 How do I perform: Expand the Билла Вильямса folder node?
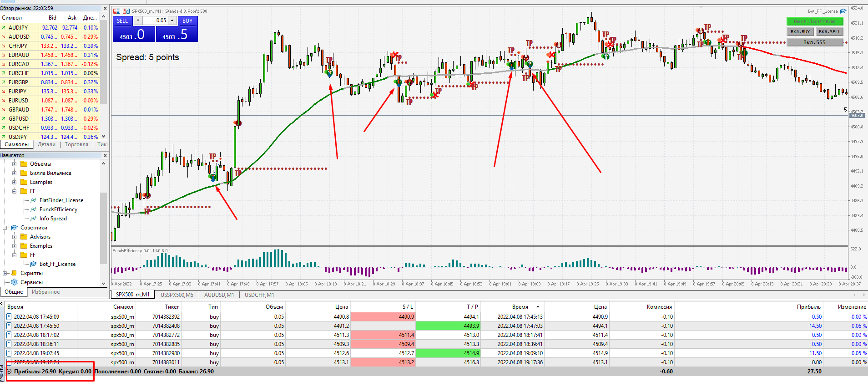pos(14,173)
